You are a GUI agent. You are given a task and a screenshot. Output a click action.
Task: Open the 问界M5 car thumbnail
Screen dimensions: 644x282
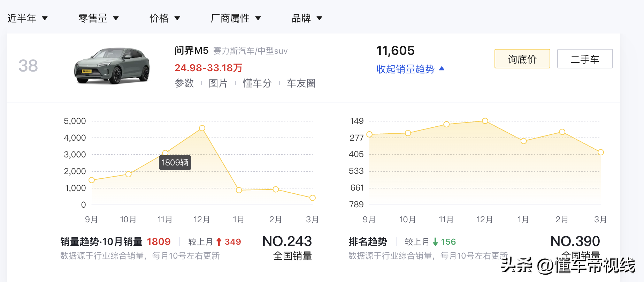pos(112,66)
